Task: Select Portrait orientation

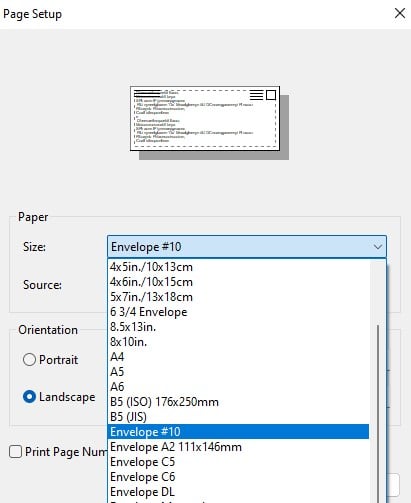Action: pyautogui.click(x=29, y=360)
